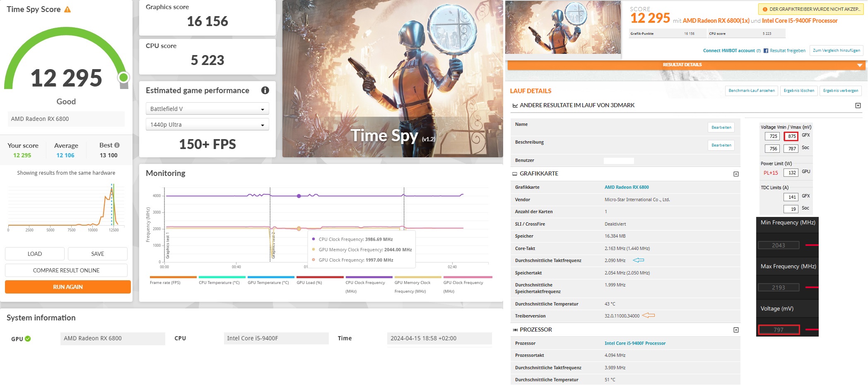
Task: Click the Treiberversion value 32.0.11000.34000
Action: 622,316
